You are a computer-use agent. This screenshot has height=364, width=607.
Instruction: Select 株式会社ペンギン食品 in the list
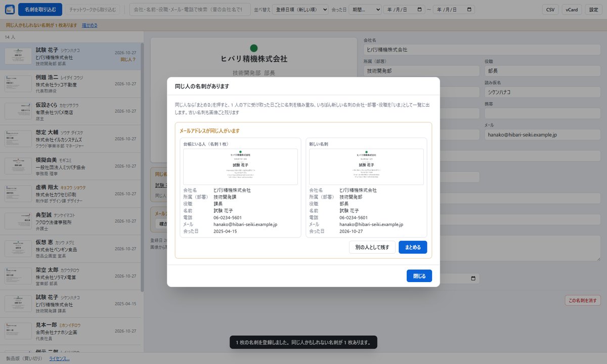click(56, 250)
